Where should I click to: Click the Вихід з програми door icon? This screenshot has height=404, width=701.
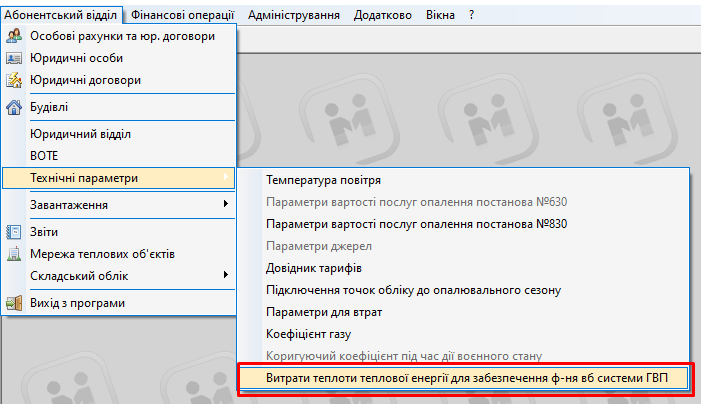(x=14, y=303)
